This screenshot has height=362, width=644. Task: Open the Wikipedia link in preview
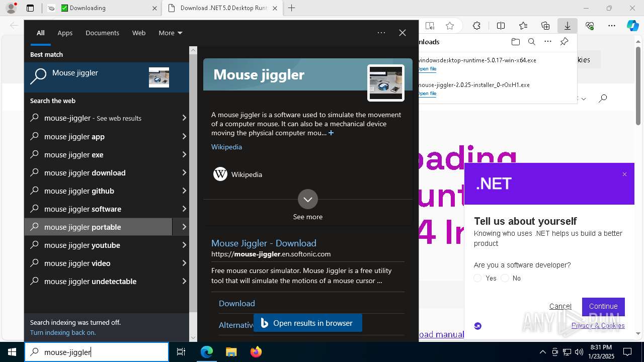[x=226, y=147]
